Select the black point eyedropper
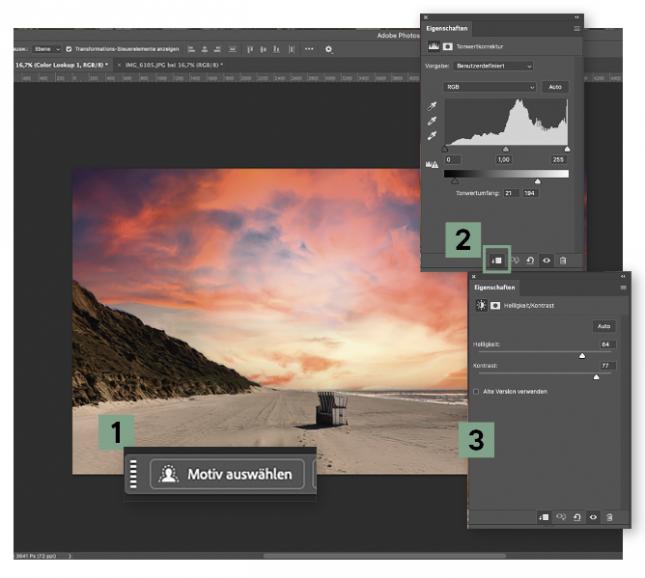The width and height of the screenshot is (645, 578). 431,104
